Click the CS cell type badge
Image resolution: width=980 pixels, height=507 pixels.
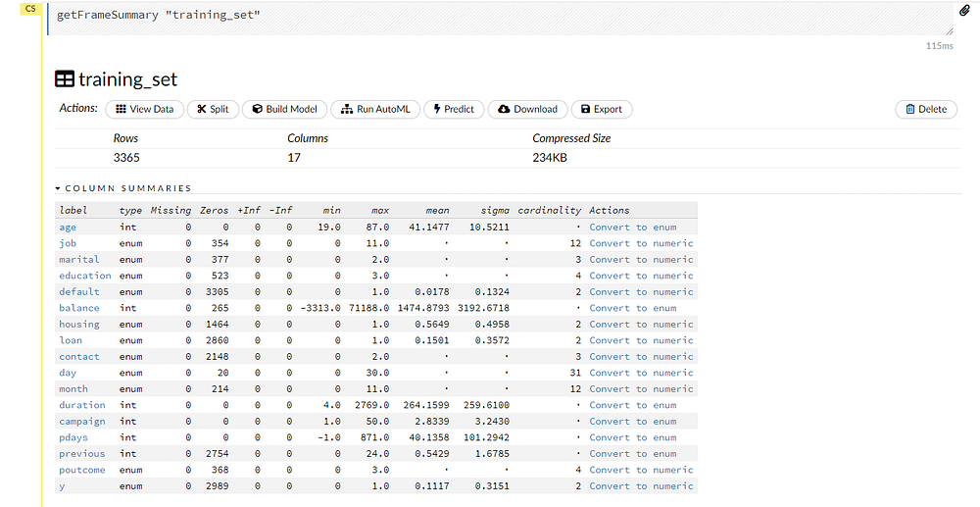tap(30, 10)
